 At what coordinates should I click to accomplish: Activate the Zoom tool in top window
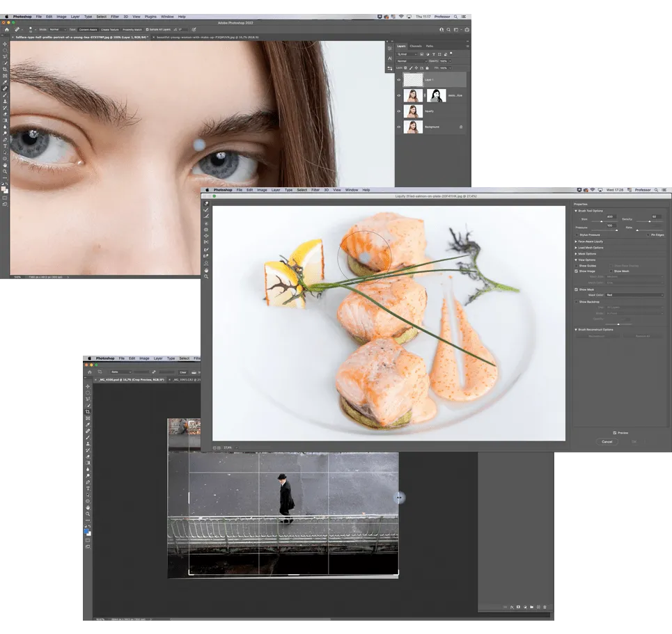pos(6,171)
